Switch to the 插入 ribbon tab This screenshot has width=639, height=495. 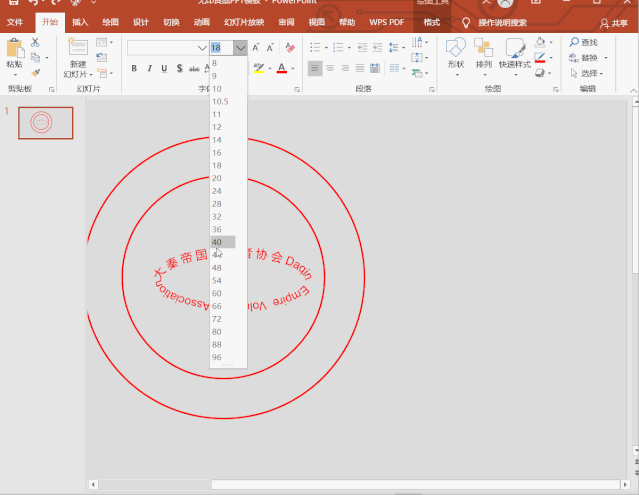tap(80, 22)
